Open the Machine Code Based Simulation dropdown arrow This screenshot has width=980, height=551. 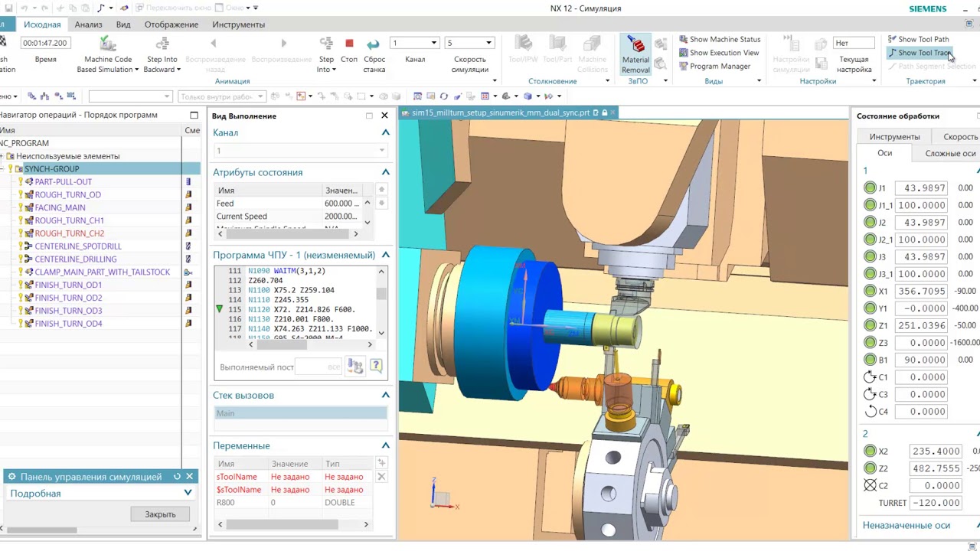(x=136, y=70)
